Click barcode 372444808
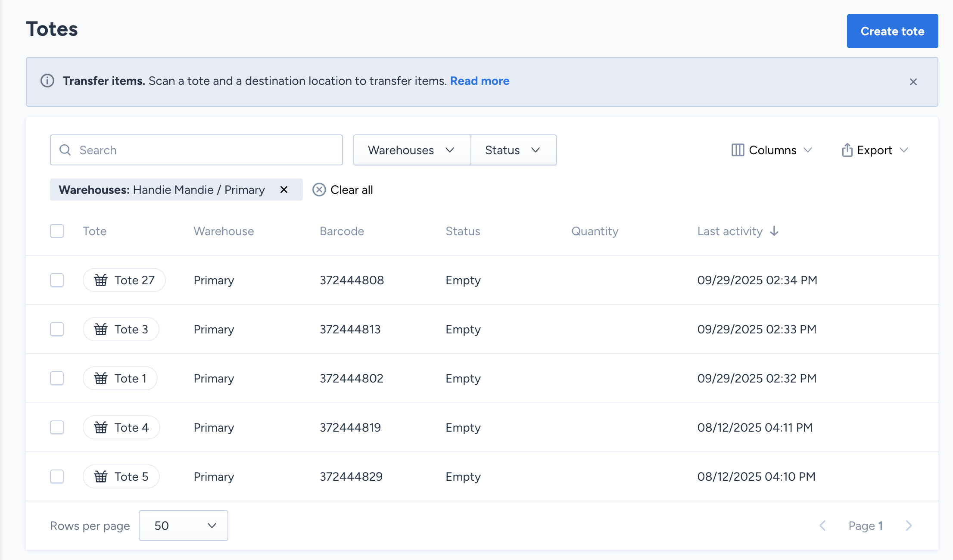The height and width of the screenshot is (560, 953). (352, 280)
